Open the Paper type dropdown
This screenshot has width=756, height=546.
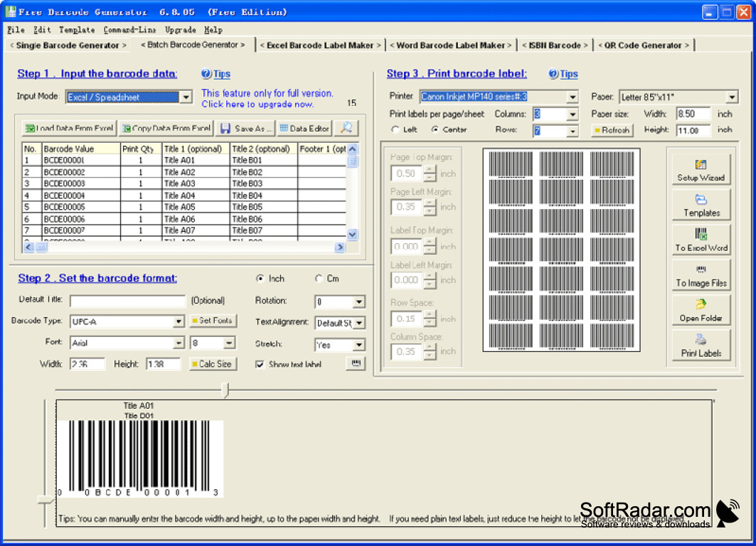tap(732, 97)
